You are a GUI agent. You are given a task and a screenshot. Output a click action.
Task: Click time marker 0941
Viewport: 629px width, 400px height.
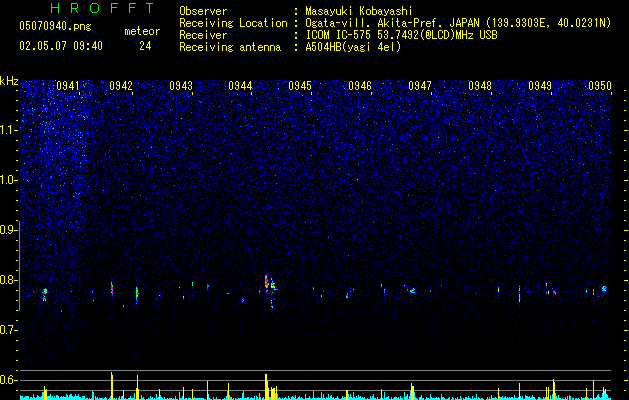68,86
